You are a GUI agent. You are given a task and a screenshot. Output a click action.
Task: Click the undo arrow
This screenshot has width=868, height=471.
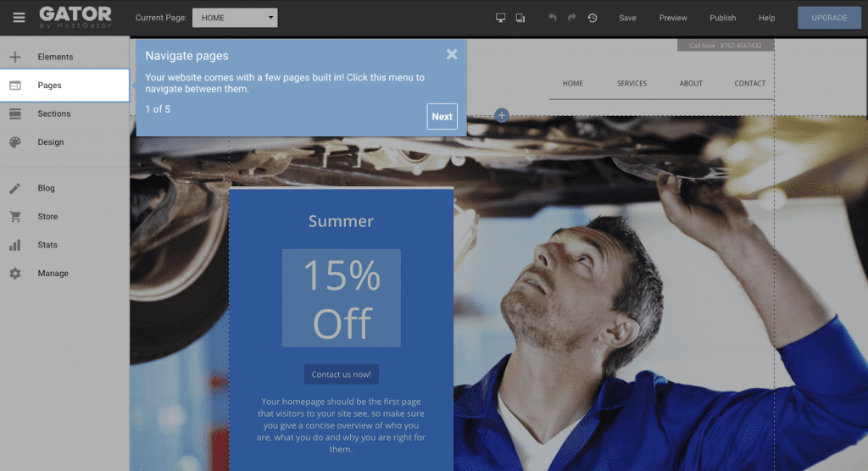[x=553, y=18]
